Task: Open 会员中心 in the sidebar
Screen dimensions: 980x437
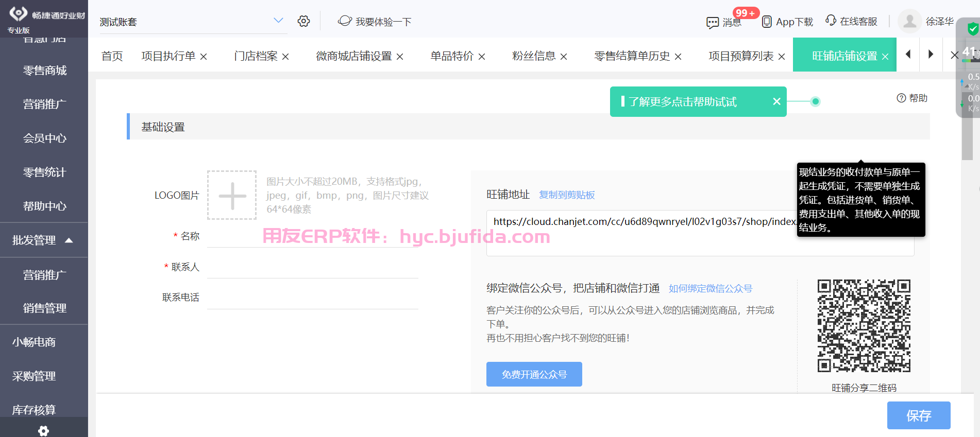Action: point(44,138)
